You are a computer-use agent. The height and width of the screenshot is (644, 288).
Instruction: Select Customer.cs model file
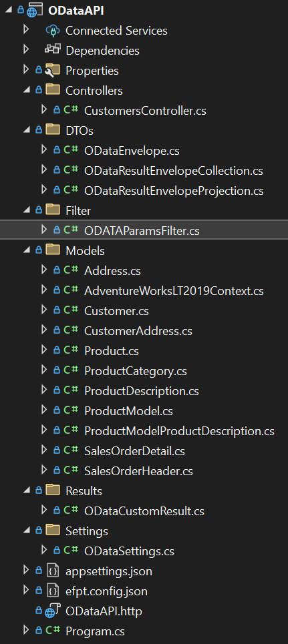click(116, 311)
